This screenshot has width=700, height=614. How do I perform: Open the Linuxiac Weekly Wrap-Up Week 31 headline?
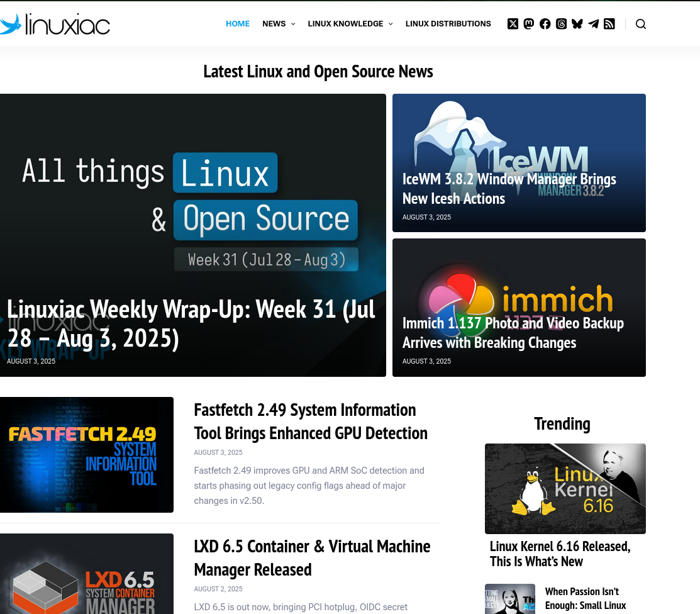coord(191,323)
